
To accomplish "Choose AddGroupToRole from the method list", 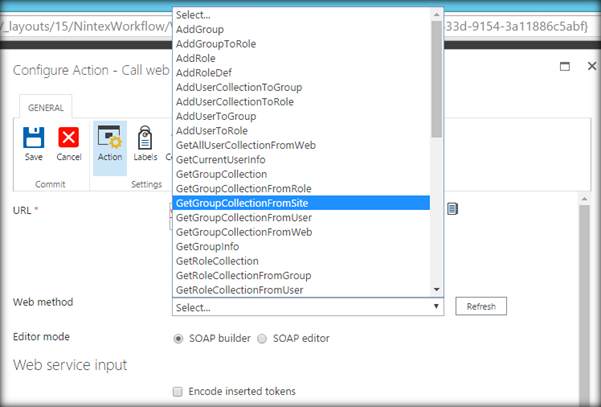I will (301, 44).
